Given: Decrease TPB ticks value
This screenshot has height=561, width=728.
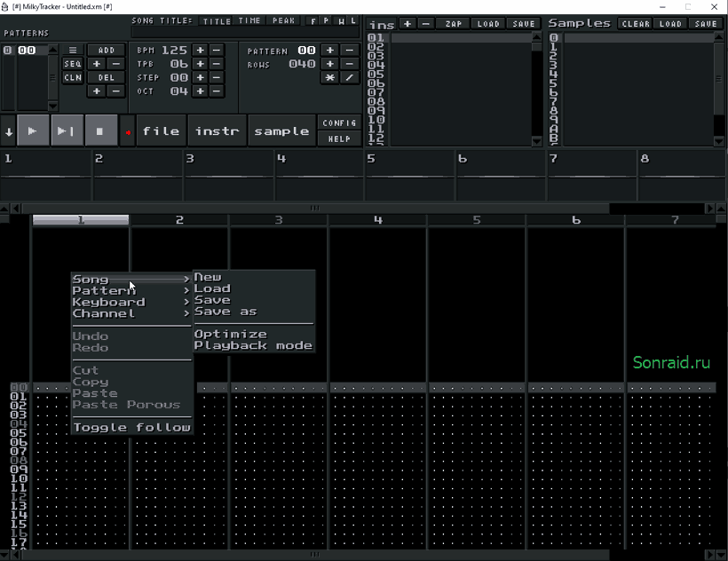Looking at the screenshot, I should (217, 64).
